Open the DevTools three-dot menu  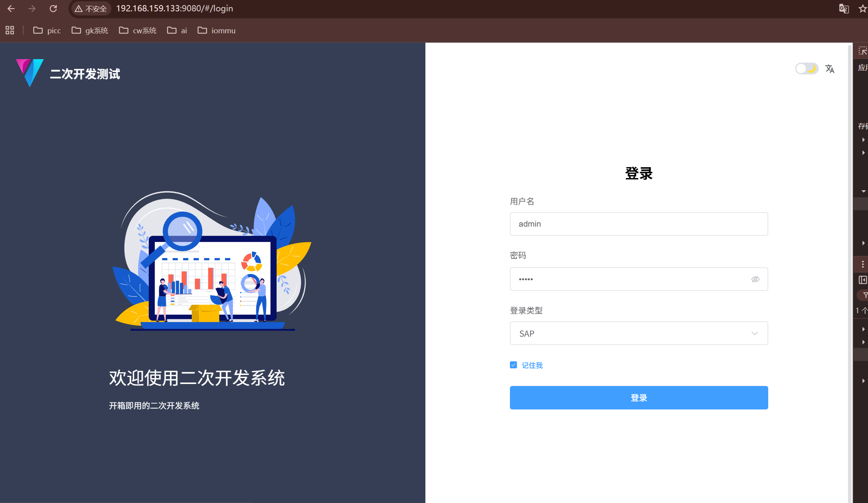[863, 264]
